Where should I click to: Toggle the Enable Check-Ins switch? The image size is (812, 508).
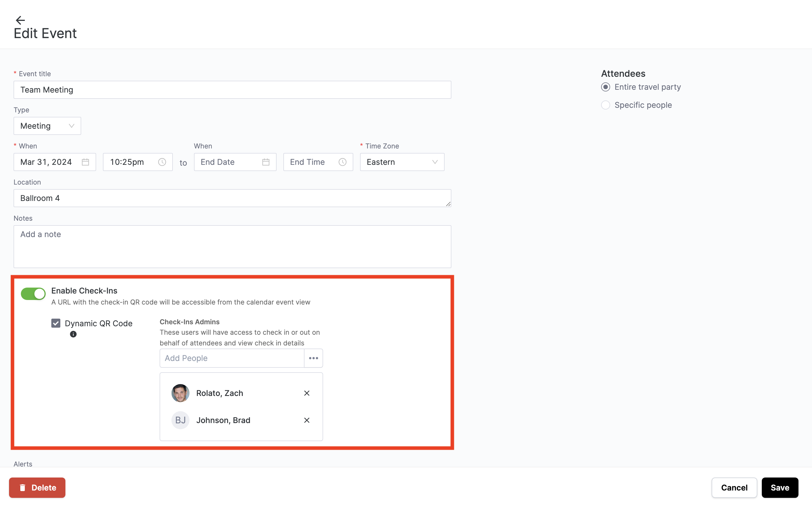(33, 294)
